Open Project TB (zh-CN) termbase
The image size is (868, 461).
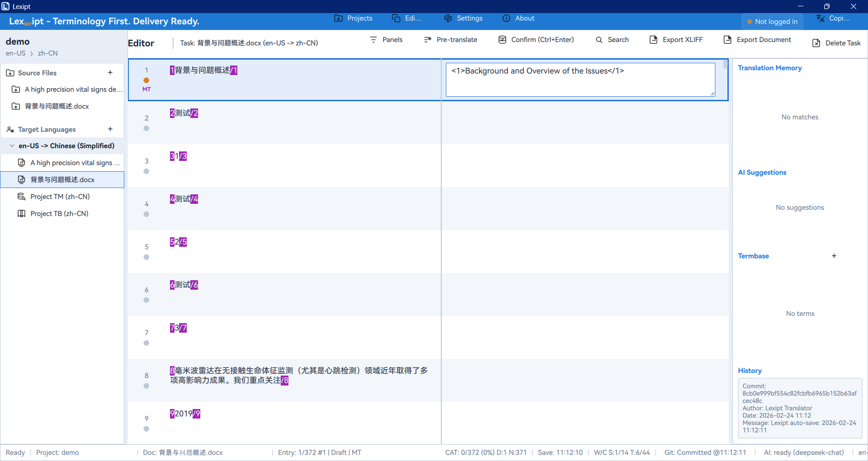59,213
